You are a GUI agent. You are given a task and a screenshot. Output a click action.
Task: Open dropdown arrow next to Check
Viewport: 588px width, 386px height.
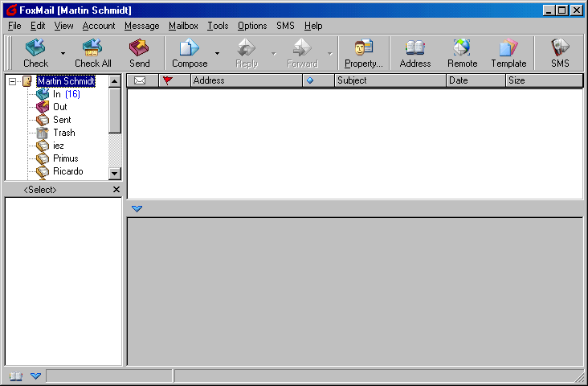tap(63, 53)
